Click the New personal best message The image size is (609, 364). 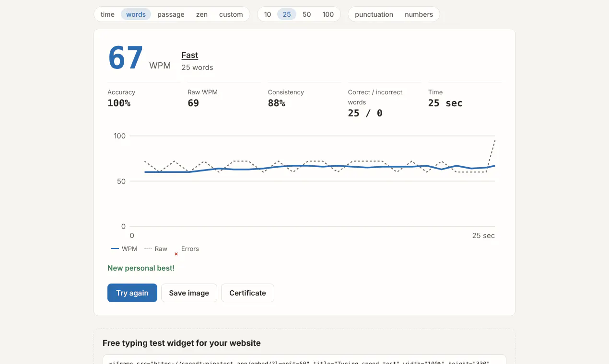pos(141,268)
